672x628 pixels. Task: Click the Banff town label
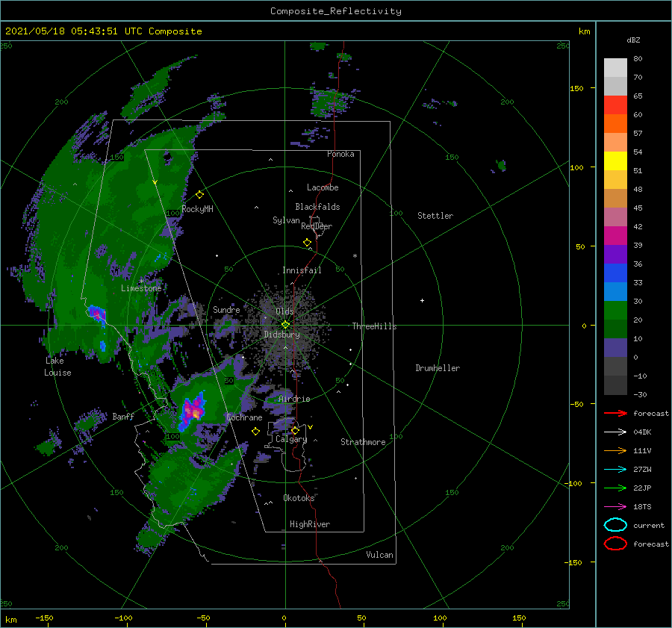click(x=123, y=416)
